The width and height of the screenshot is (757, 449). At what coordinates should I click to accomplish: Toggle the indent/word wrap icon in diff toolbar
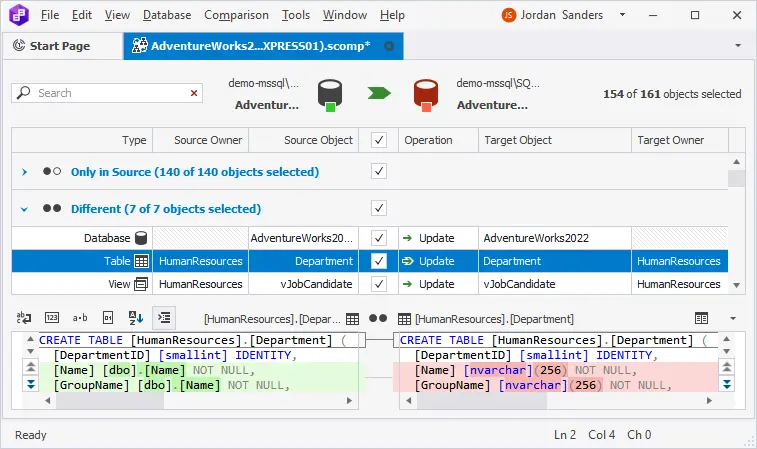[x=166, y=318]
